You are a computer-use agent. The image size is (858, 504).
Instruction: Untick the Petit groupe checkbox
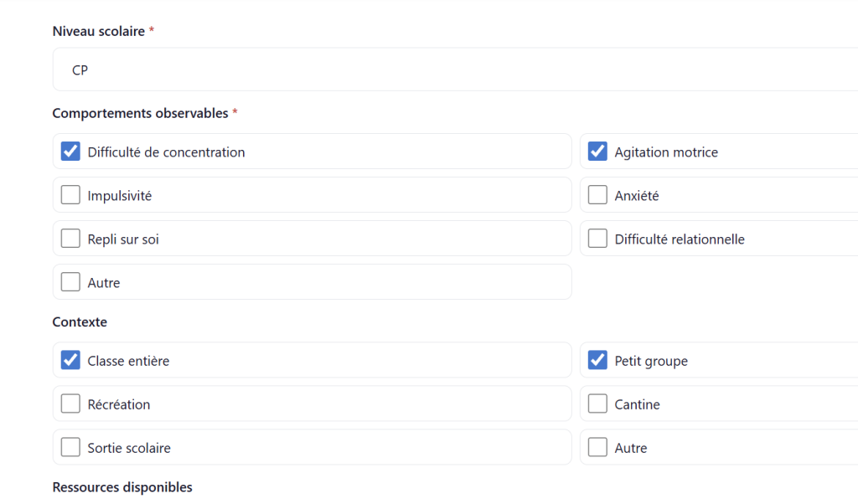tap(597, 361)
